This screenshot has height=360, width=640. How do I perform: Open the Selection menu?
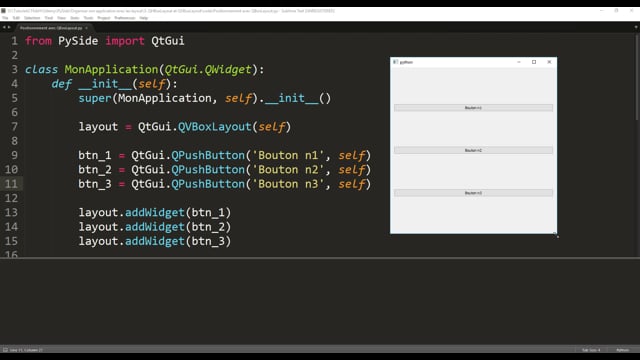(32, 18)
